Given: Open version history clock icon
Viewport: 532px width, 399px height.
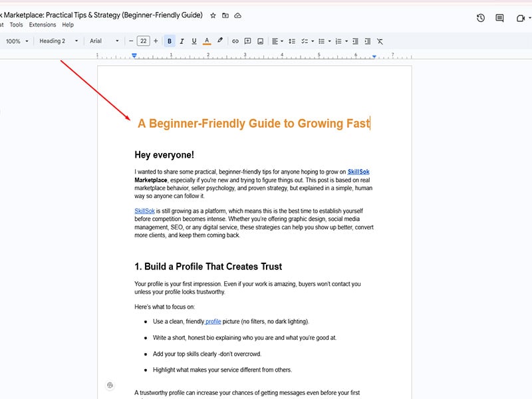Looking at the screenshot, I should click(481, 18).
